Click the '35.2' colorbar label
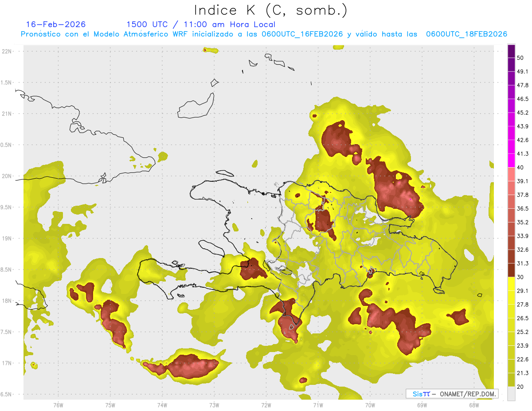Viewport: 532px width, 411px height. [x=523, y=222]
